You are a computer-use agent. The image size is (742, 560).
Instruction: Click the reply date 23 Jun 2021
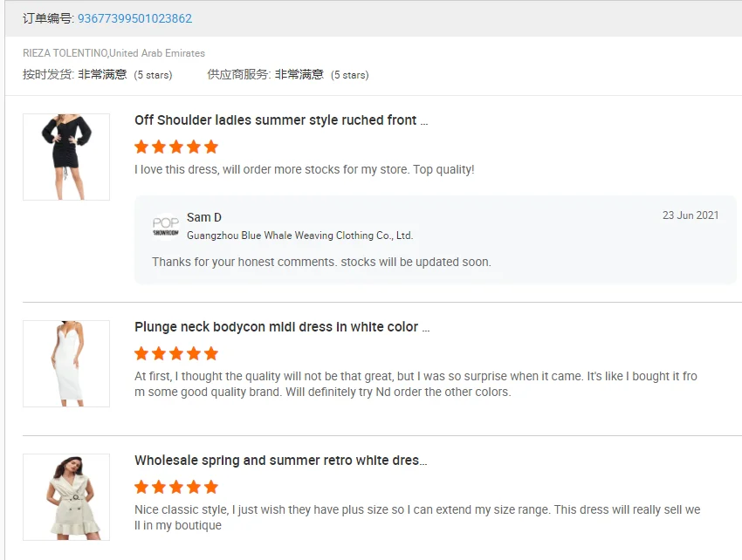click(x=690, y=215)
